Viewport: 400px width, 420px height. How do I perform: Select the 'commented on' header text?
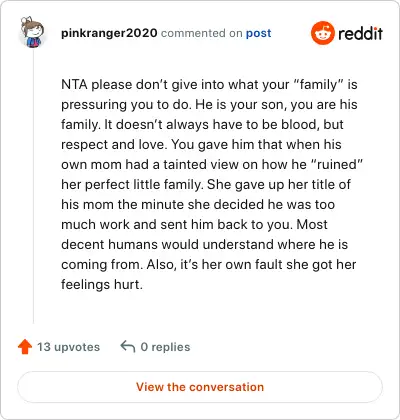pos(201,33)
